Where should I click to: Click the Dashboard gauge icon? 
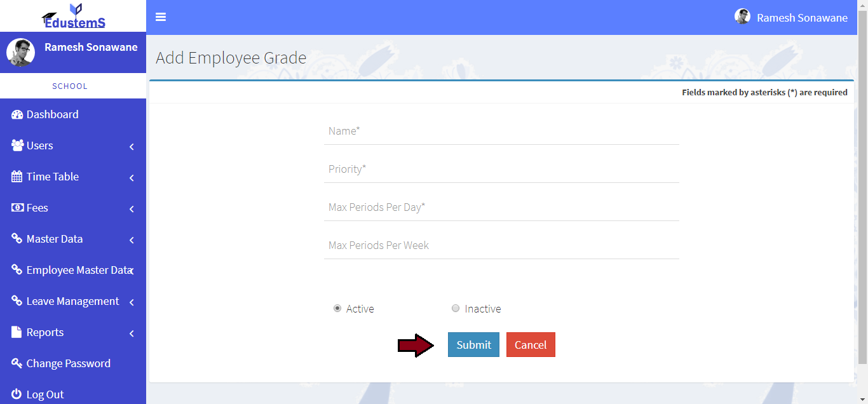pos(17,115)
